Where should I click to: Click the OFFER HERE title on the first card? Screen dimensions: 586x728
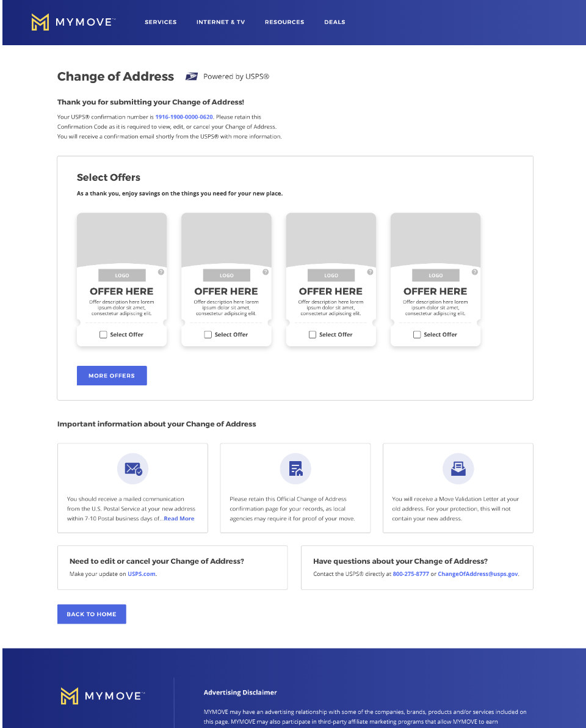[x=121, y=291]
